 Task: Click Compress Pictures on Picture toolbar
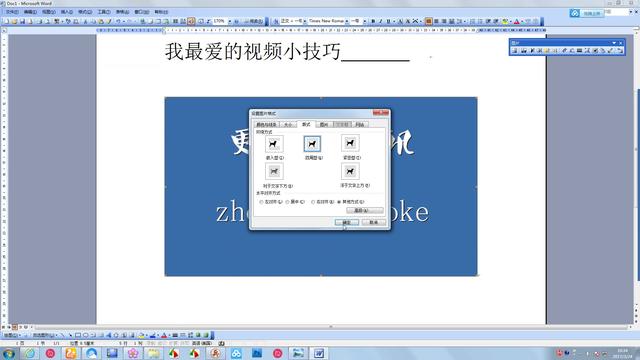(x=587, y=51)
